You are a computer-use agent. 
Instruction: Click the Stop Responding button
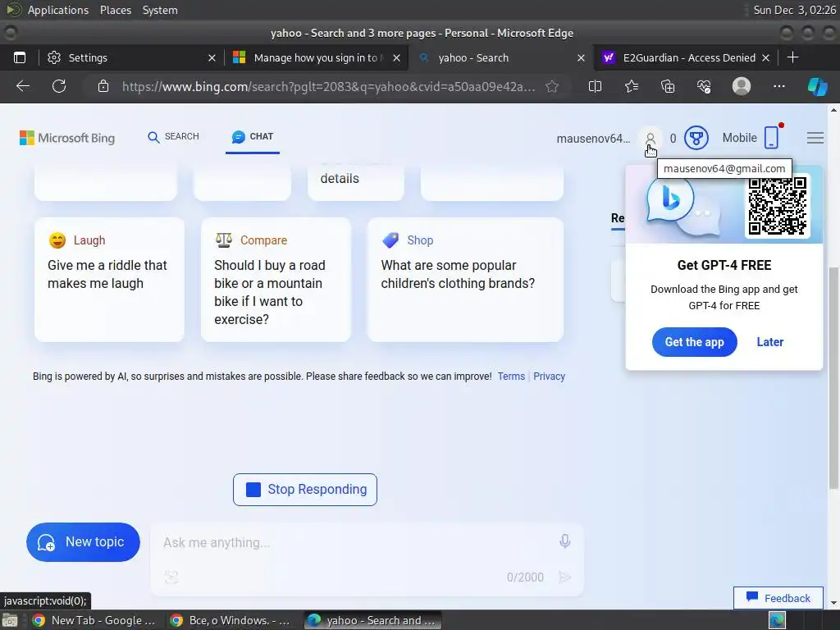(305, 489)
